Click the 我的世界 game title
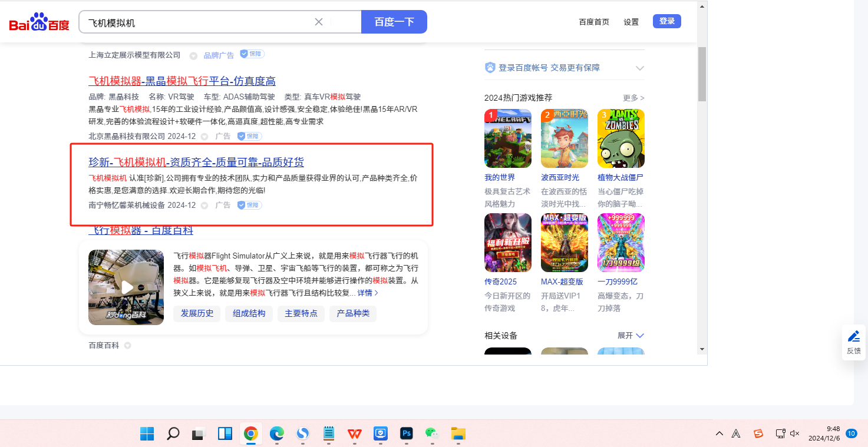The image size is (868, 447). point(500,177)
